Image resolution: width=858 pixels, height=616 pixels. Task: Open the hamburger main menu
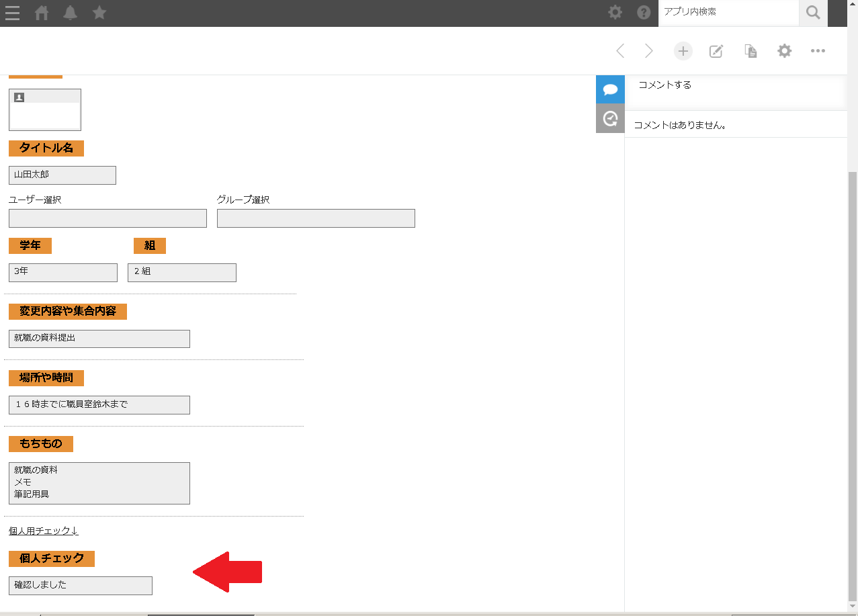pyautogui.click(x=12, y=13)
